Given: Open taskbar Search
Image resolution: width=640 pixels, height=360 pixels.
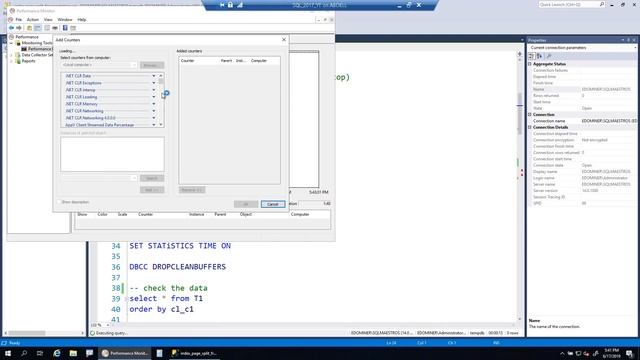Looking at the screenshot, I should click(24, 353).
